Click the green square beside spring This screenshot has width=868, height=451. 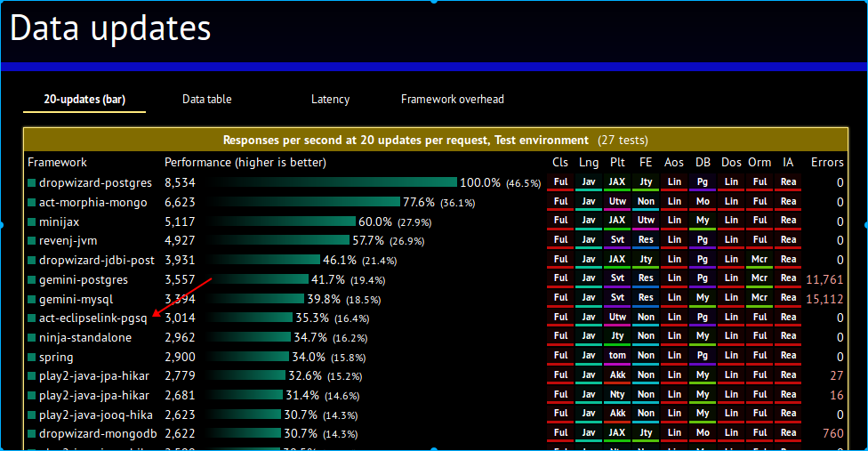31,357
